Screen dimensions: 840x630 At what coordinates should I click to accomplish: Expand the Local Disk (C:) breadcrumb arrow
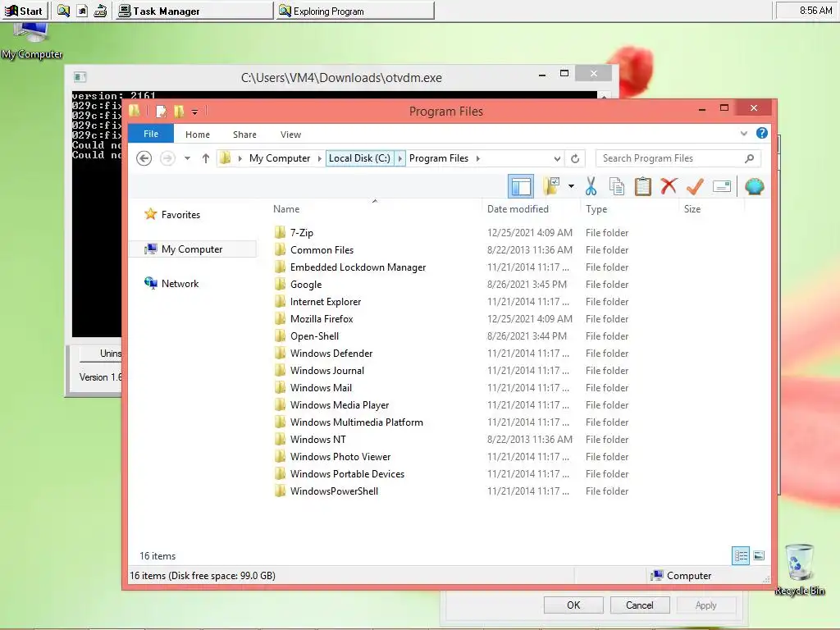tap(399, 158)
